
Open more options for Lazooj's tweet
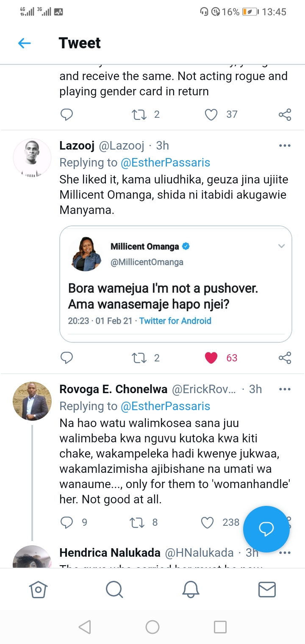[x=285, y=146]
